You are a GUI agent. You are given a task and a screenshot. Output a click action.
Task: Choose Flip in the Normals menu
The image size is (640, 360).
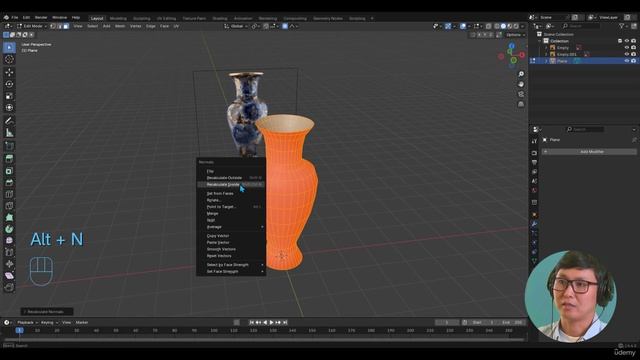tap(231, 171)
